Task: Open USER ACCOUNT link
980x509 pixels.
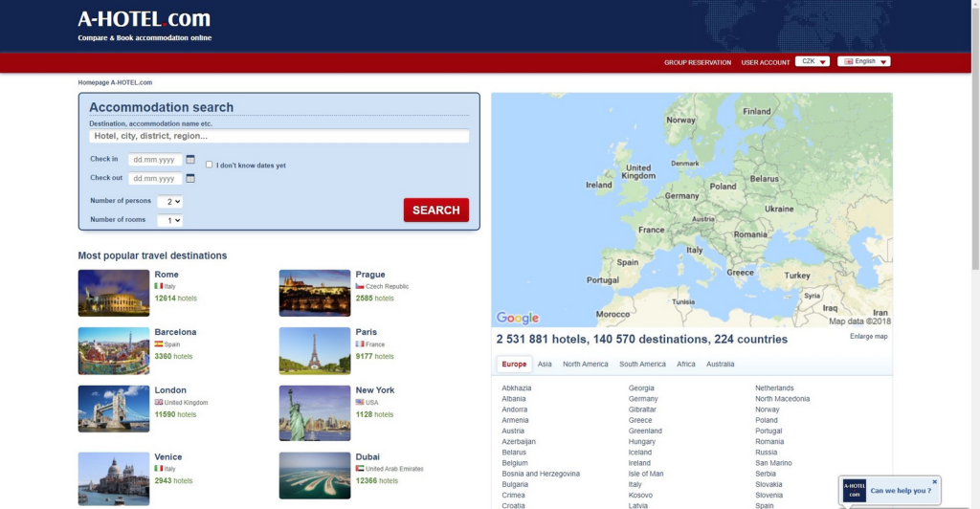Action: click(x=765, y=62)
